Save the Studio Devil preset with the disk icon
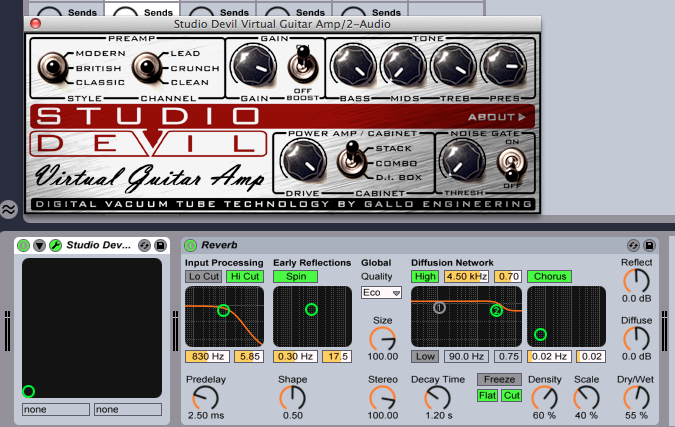 pos(160,245)
